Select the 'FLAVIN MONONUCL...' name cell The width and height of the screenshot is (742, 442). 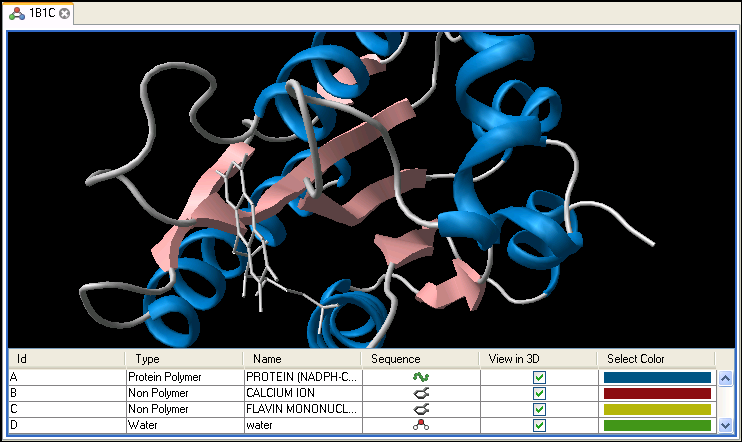(x=303, y=409)
